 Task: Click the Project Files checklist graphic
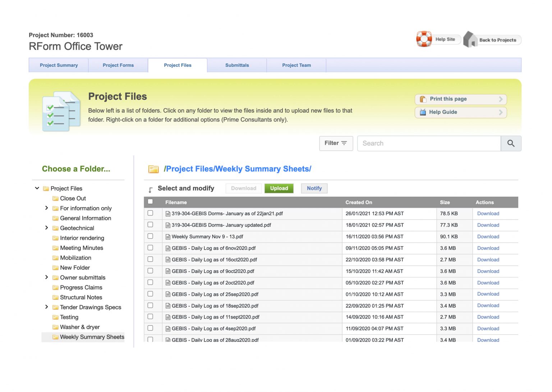(60, 111)
